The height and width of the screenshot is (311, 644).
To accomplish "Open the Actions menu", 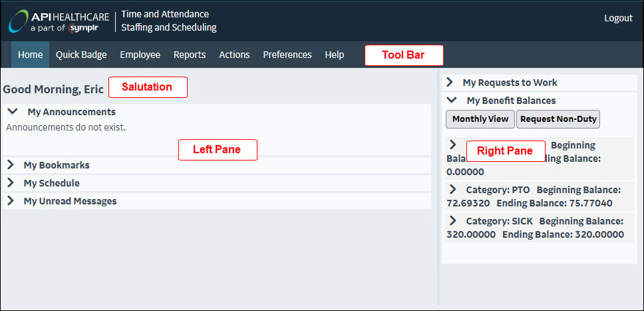I will click(x=234, y=55).
